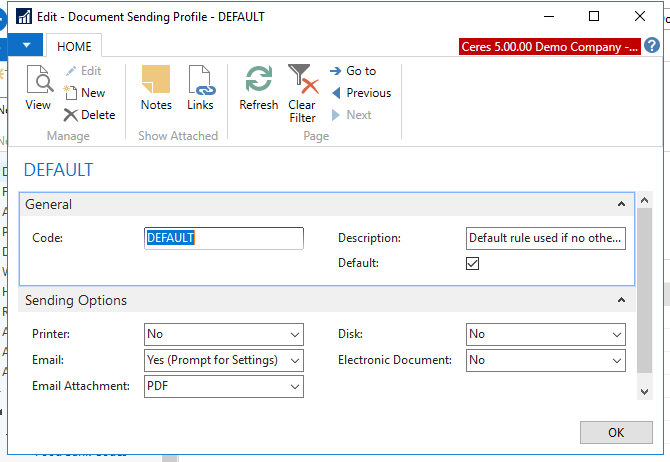Toggle the Default checkbox

(473, 263)
